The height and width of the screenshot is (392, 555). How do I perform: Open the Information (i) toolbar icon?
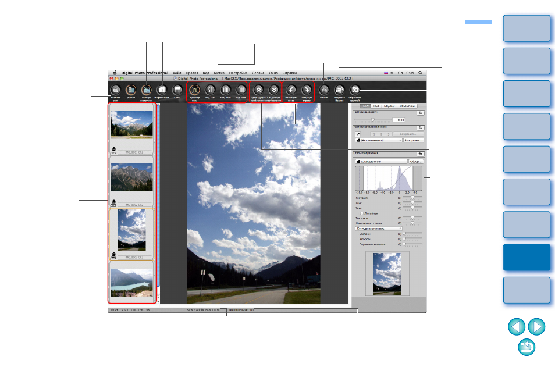(x=162, y=90)
